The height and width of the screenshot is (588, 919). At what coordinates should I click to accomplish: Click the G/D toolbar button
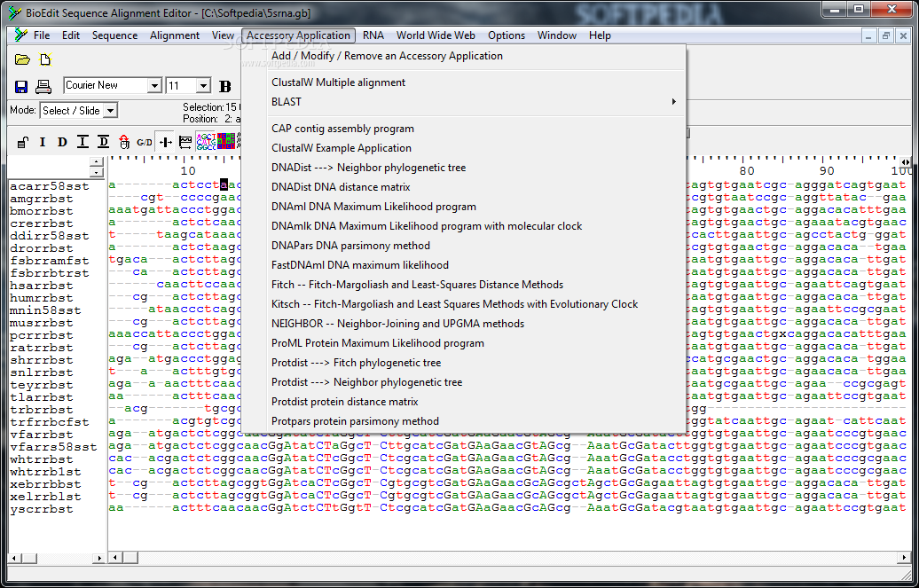pyautogui.click(x=145, y=142)
